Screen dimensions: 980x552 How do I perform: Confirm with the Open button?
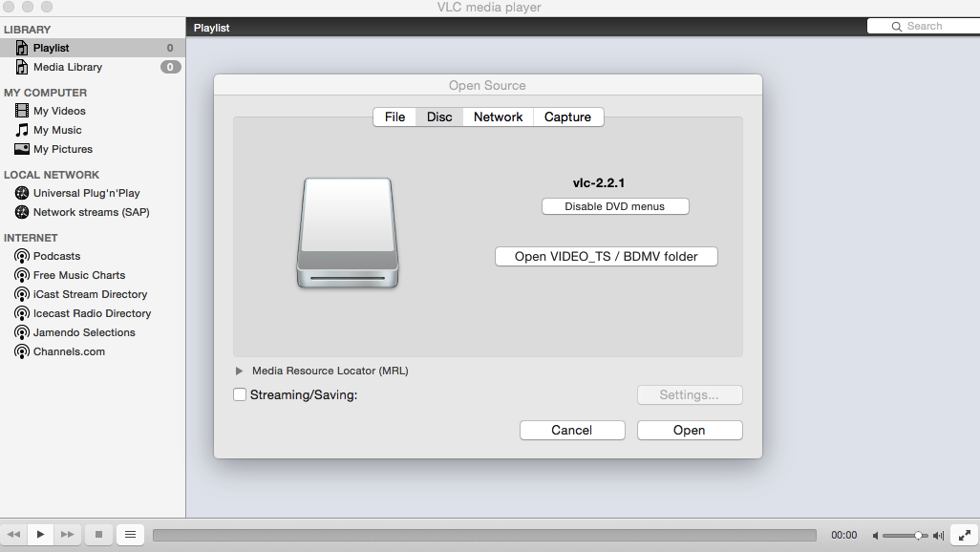(x=690, y=430)
